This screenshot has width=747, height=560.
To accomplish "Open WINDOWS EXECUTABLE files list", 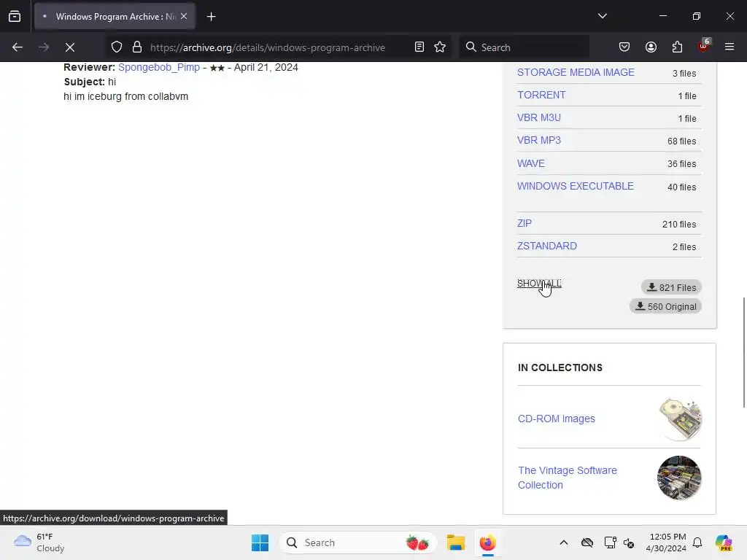I will click(576, 186).
